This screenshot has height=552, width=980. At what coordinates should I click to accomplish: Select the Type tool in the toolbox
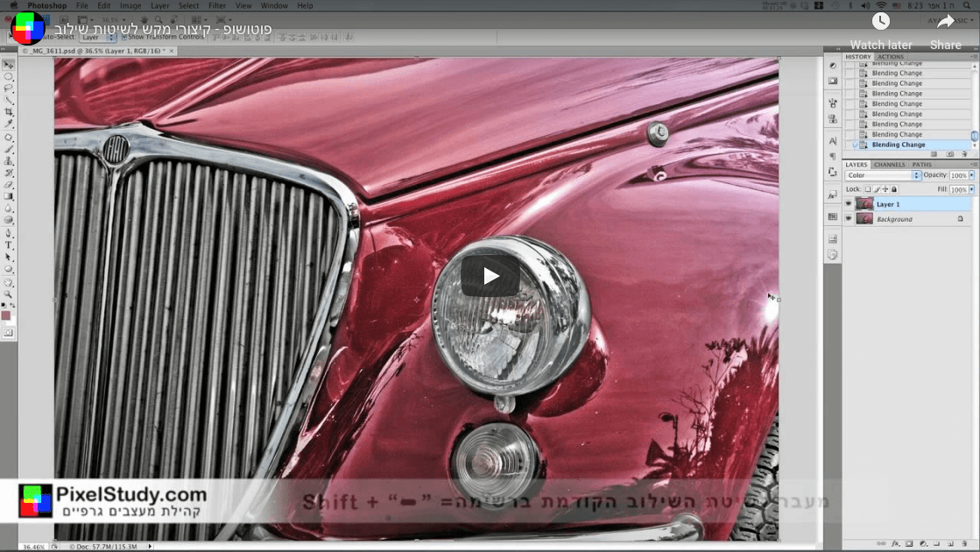(9, 245)
